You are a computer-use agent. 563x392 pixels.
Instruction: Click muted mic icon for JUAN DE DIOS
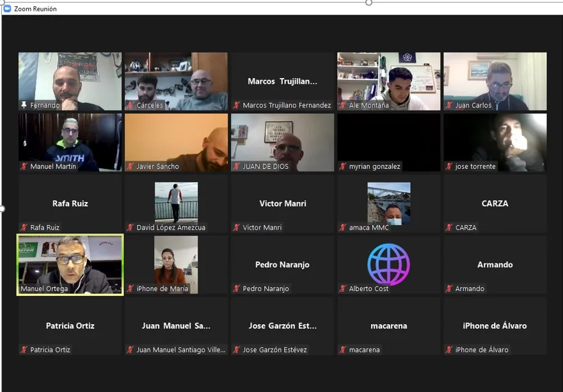[x=236, y=167]
